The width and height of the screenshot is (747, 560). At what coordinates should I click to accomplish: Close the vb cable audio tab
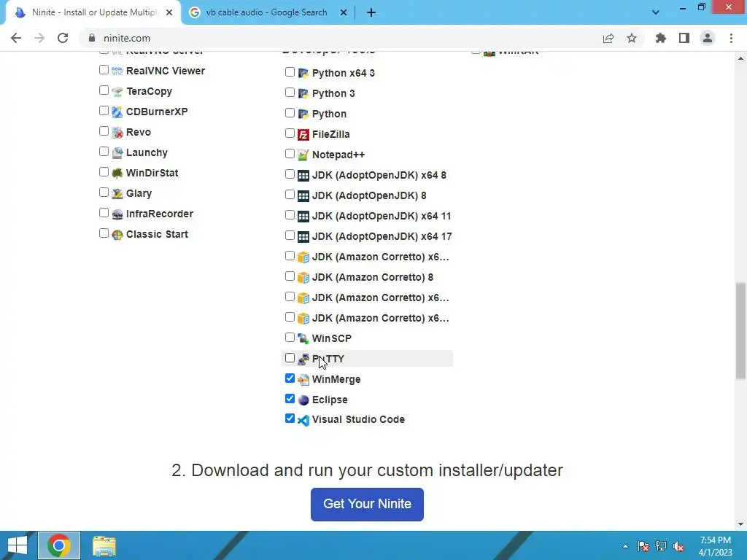pos(344,12)
